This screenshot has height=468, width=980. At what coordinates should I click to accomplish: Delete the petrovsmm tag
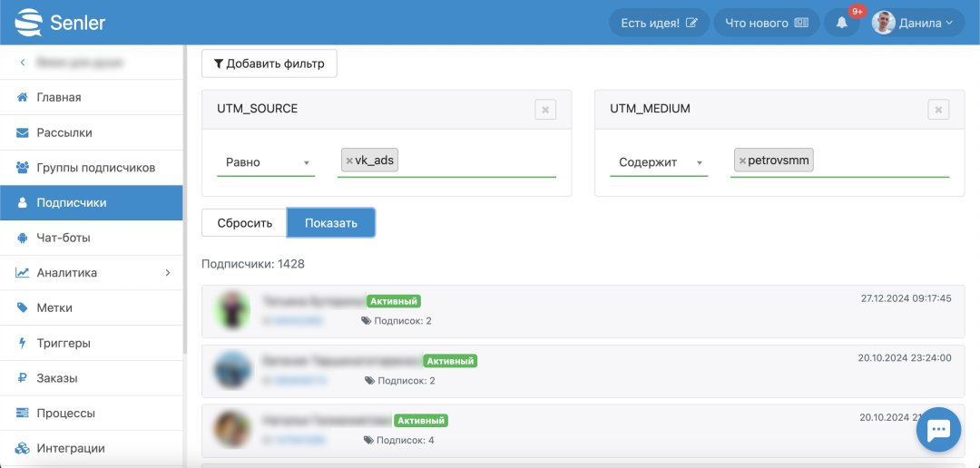(742, 161)
